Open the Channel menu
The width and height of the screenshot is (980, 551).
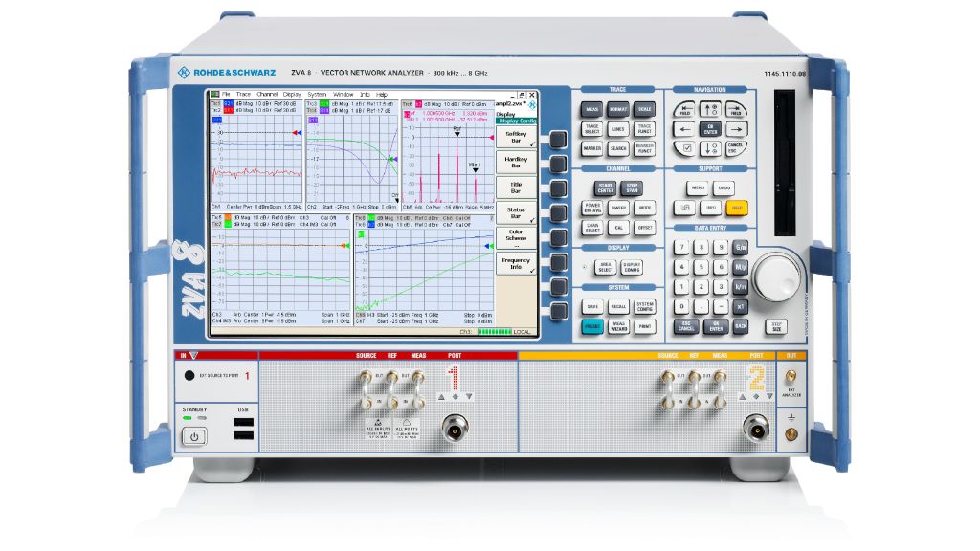click(267, 95)
